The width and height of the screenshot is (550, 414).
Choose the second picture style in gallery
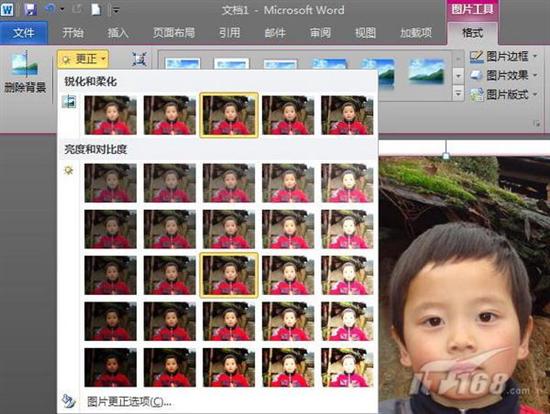click(x=232, y=64)
